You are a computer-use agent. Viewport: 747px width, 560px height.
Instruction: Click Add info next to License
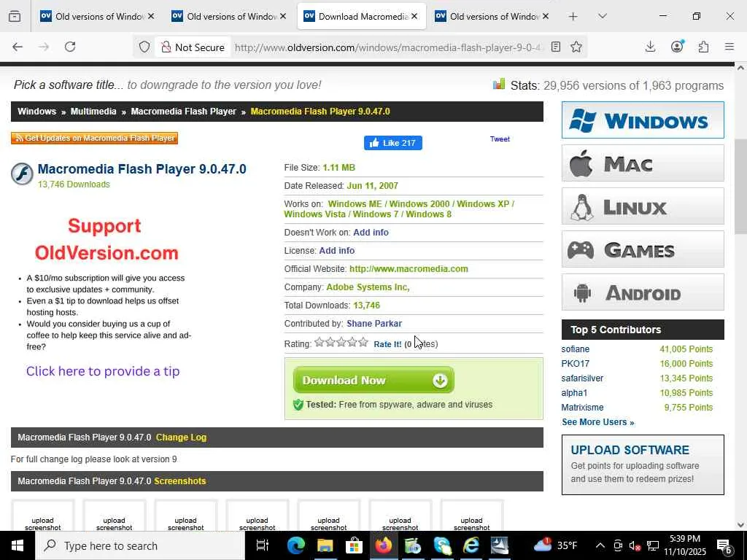[337, 251]
